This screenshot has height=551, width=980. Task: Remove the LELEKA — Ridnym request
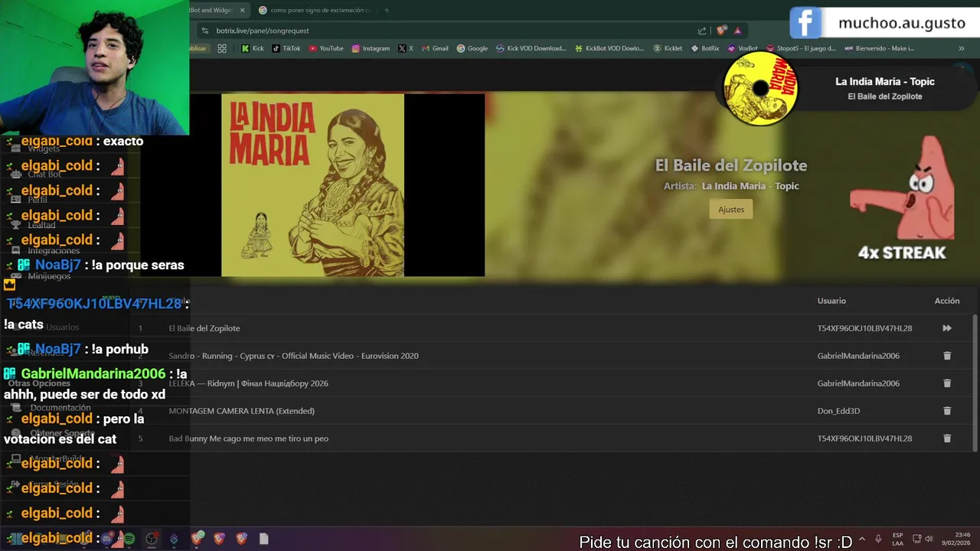[x=947, y=383]
